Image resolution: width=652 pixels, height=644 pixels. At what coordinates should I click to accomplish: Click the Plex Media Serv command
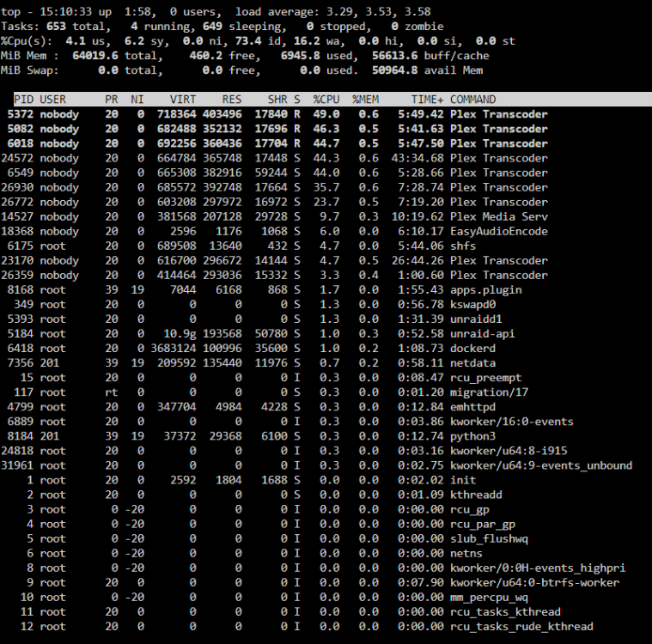(x=499, y=216)
